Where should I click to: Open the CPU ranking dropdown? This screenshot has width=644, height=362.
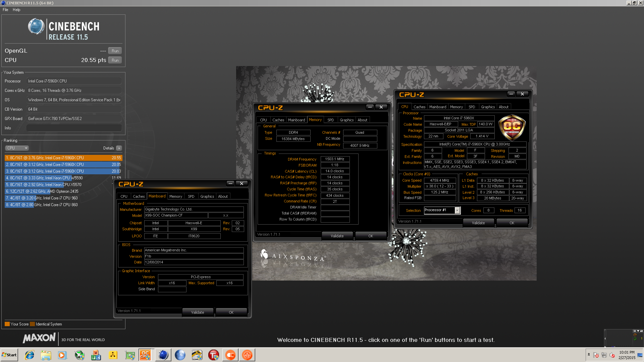pos(17,148)
